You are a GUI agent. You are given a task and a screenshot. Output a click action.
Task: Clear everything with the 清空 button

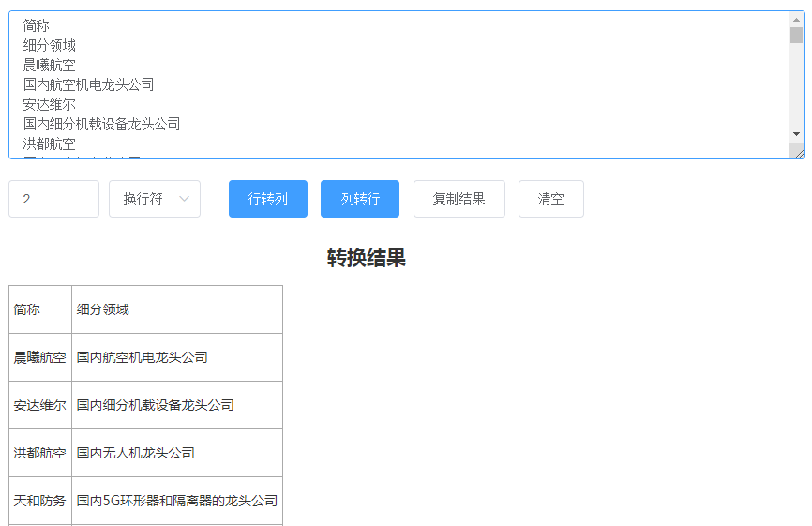pos(550,199)
